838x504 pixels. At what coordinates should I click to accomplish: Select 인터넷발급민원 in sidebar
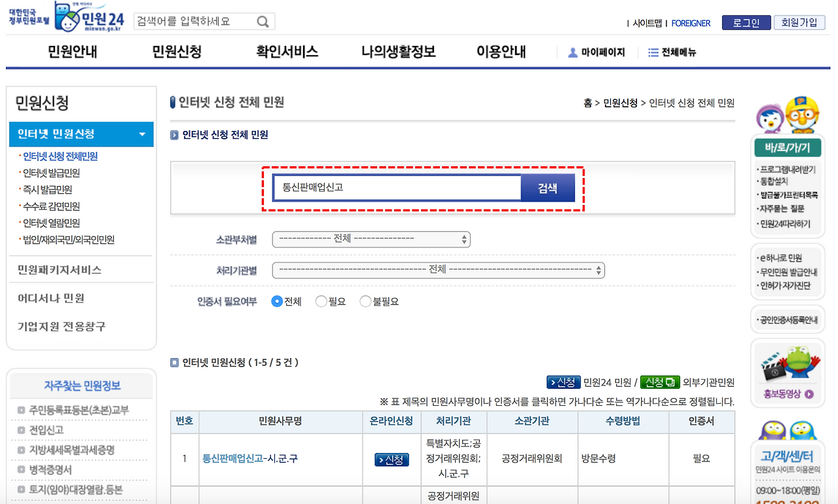[52, 173]
